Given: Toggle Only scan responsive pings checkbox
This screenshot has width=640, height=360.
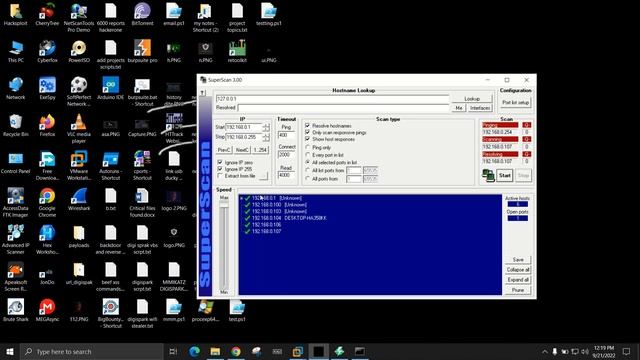Looking at the screenshot, I should click(307, 133).
